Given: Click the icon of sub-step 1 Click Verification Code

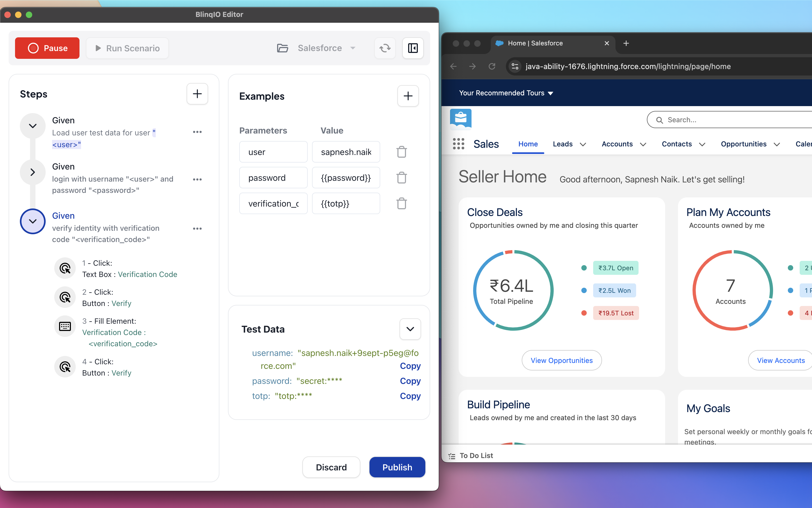Looking at the screenshot, I should click(x=65, y=268).
